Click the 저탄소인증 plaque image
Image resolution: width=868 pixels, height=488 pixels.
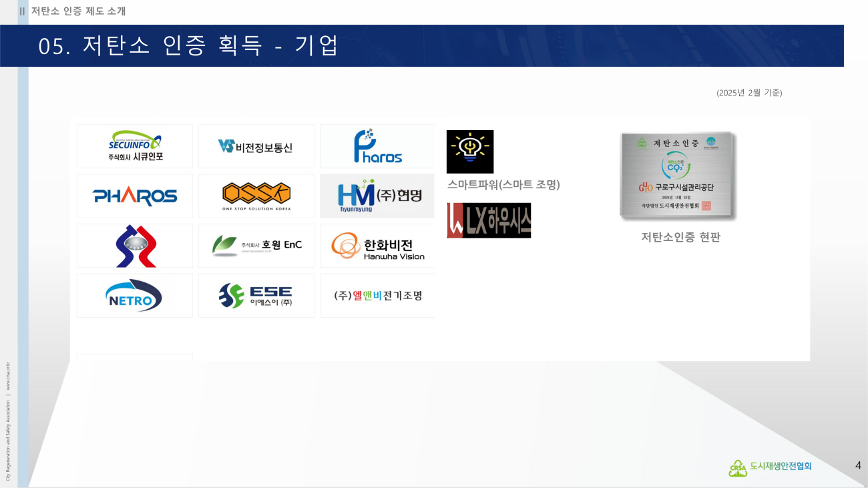pos(678,176)
